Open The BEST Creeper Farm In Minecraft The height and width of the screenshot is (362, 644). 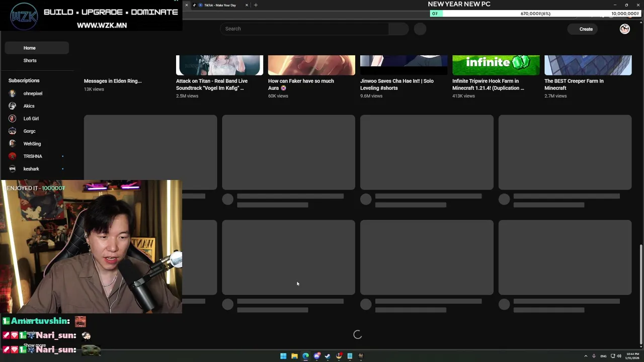coord(574,84)
